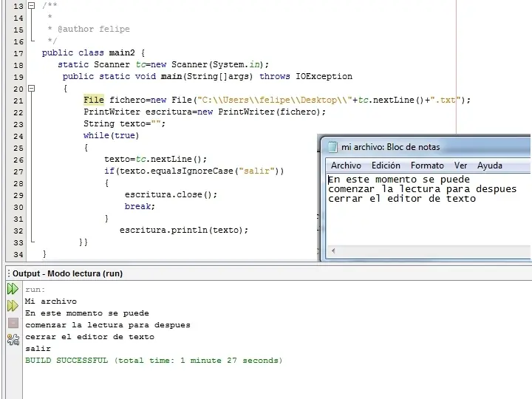Collapse the Javadoc comment fold at line 13

31,5
